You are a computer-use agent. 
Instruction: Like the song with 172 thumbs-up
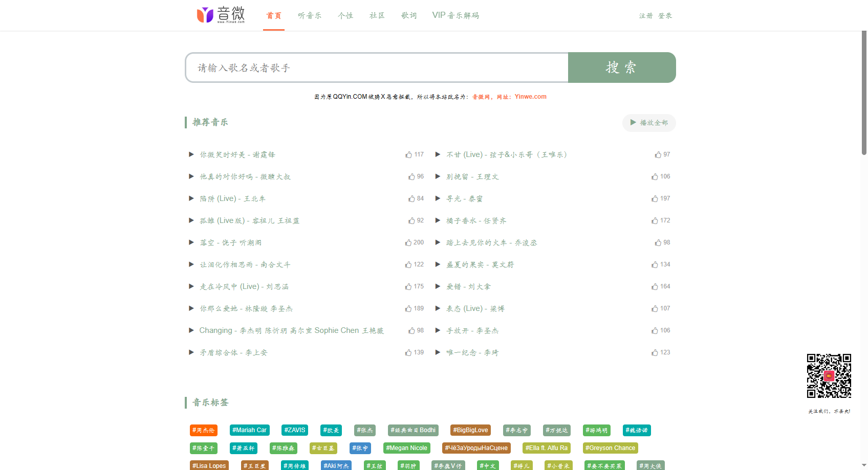pyautogui.click(x=655, y=220)
